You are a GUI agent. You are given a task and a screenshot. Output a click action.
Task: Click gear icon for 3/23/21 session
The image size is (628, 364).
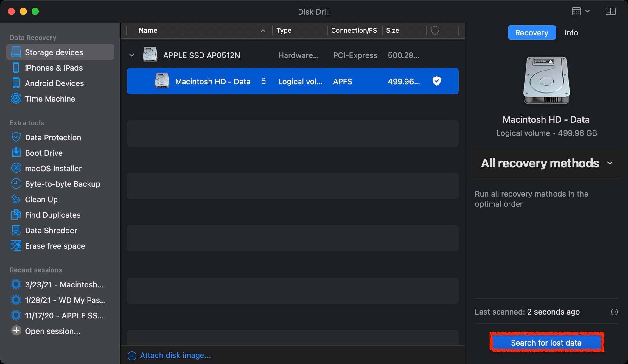click(x=16, y=284)
